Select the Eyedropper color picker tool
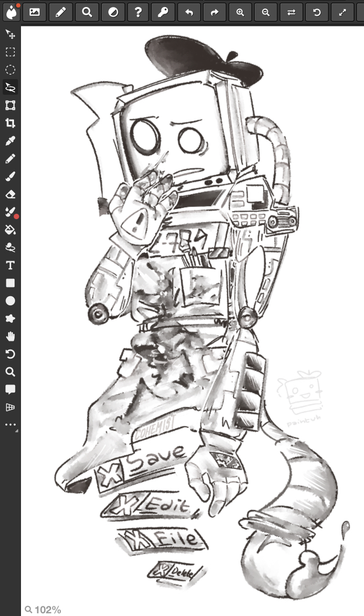364x616 pixels. pyautogui.click(x=10, y=141)
